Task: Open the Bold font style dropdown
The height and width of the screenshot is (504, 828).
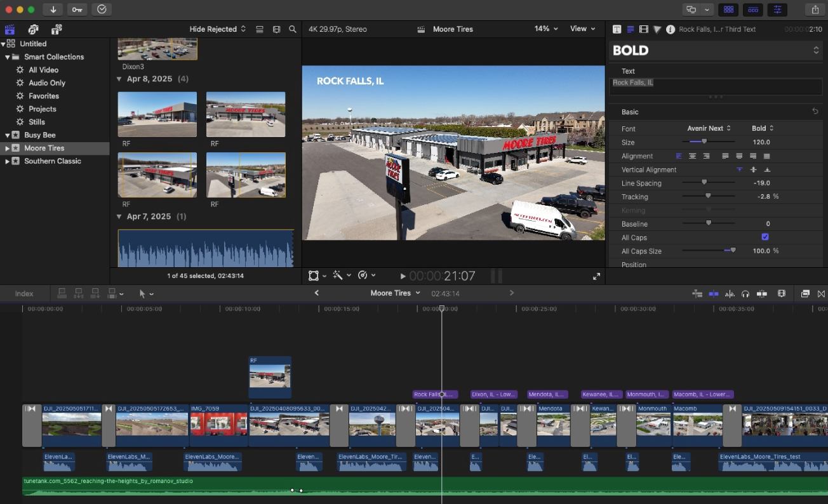Action: (763, 128)
